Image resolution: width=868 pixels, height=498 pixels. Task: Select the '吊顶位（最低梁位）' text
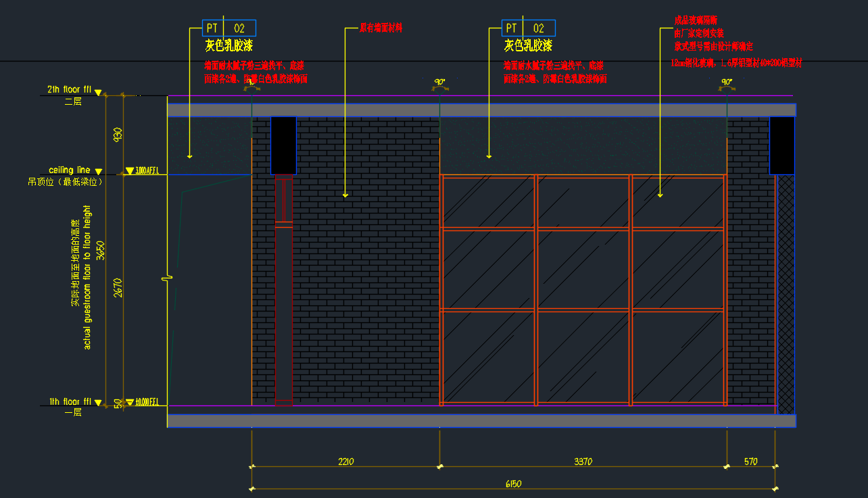(65, 182)
